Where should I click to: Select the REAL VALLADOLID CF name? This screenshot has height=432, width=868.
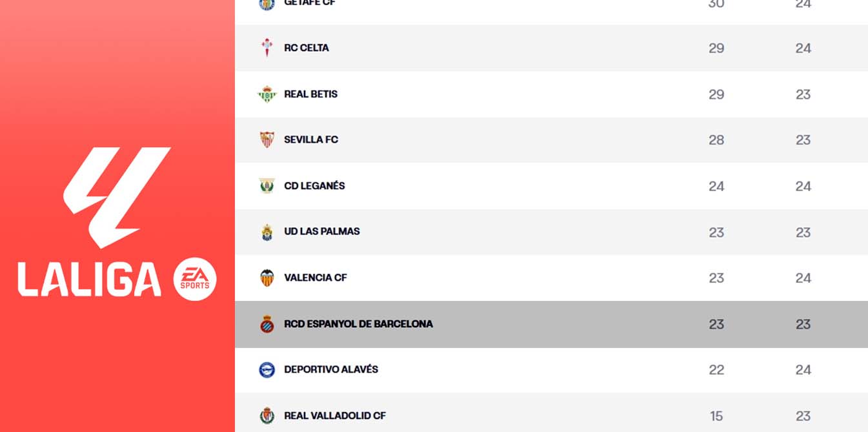click(335, 416)
